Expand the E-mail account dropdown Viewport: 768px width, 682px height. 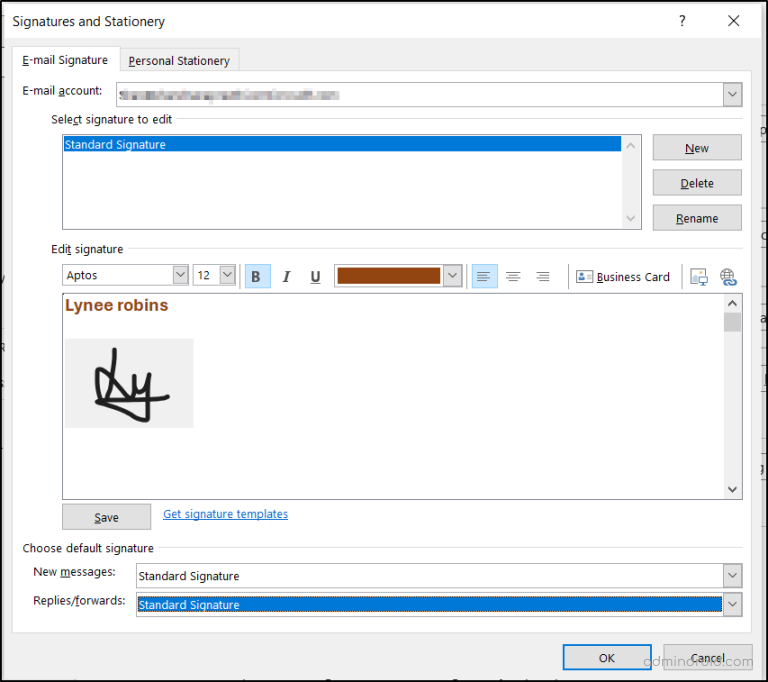[732, 94]
